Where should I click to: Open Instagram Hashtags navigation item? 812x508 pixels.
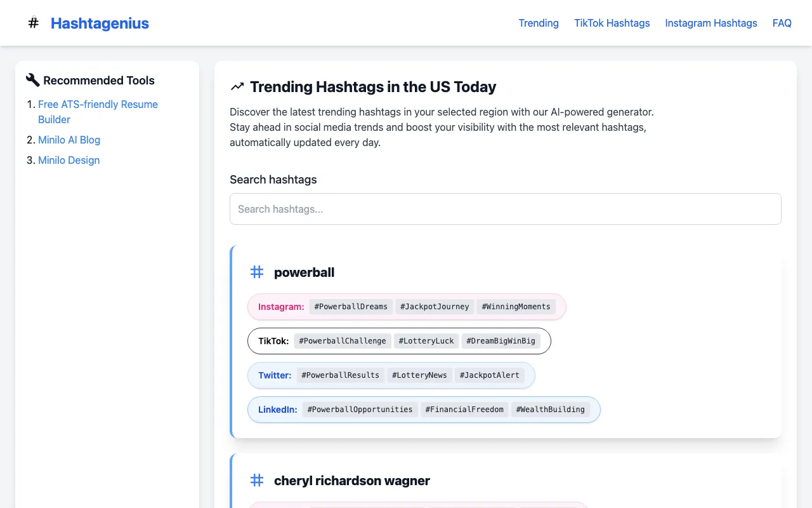711,23
